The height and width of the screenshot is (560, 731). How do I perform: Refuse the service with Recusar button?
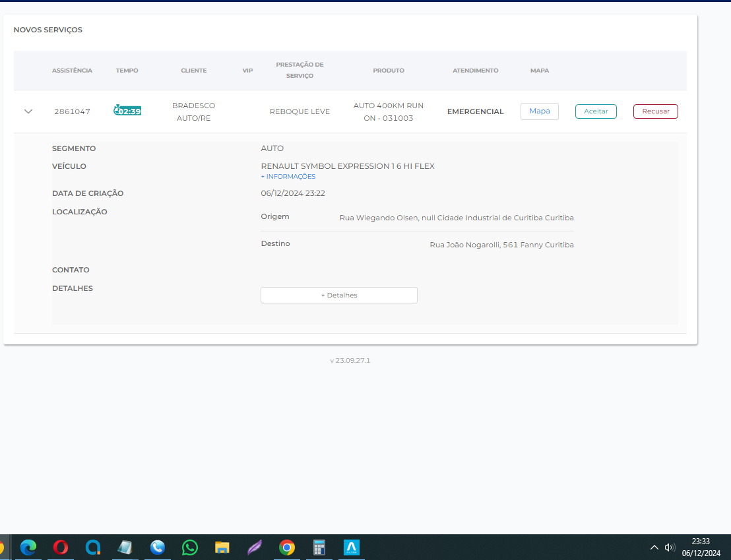(x=655, y=111)
